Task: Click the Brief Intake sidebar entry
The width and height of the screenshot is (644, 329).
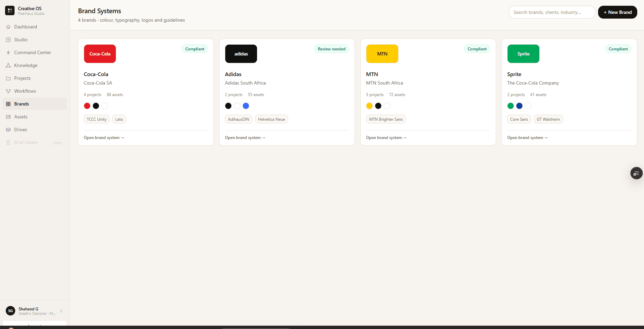Action: (x=34, y=142)
